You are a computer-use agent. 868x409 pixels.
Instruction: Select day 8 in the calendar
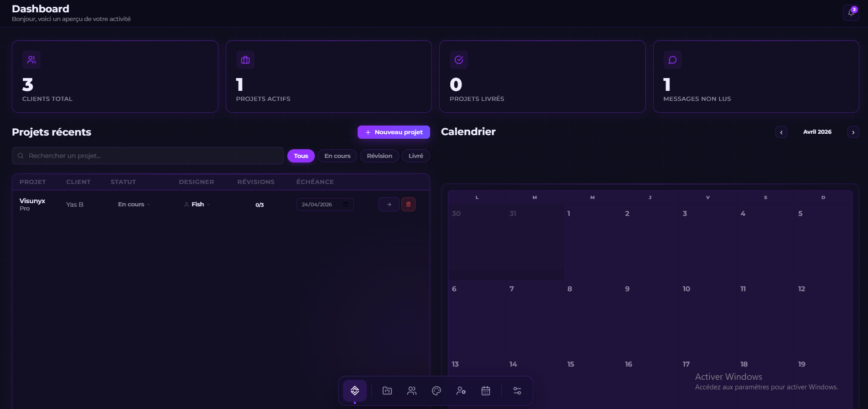click(x=593, y=317)
